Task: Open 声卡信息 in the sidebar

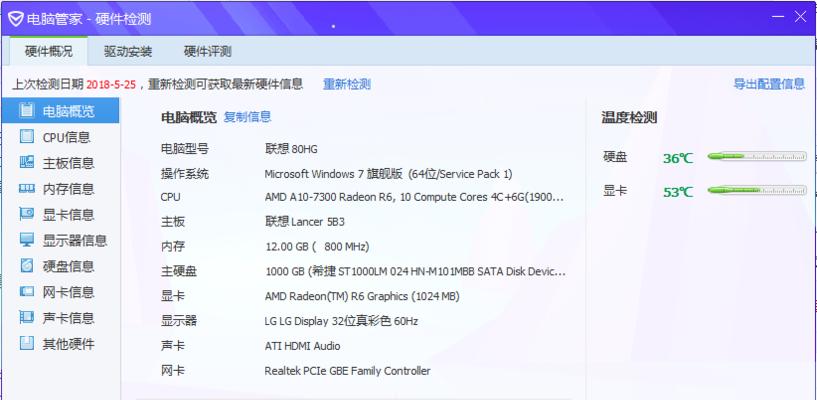Action: [x=60, y=318]
